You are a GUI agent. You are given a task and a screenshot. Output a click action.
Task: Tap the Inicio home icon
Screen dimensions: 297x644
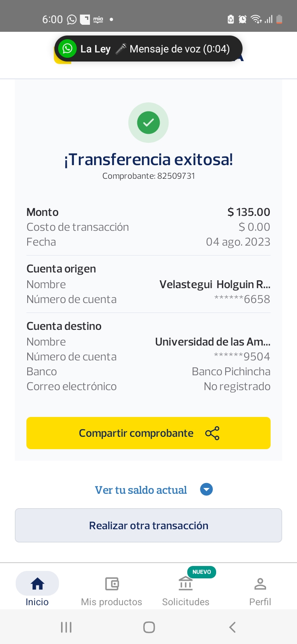[x=37, y=583]
